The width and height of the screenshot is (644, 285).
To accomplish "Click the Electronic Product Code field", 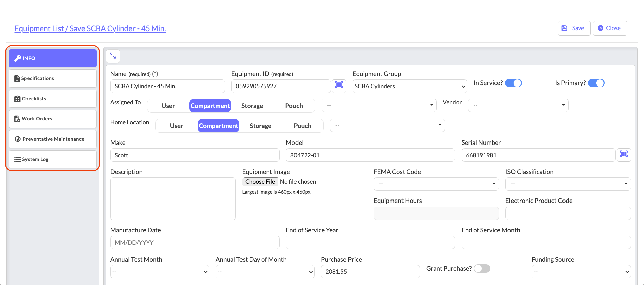I will tap(568, 213).
